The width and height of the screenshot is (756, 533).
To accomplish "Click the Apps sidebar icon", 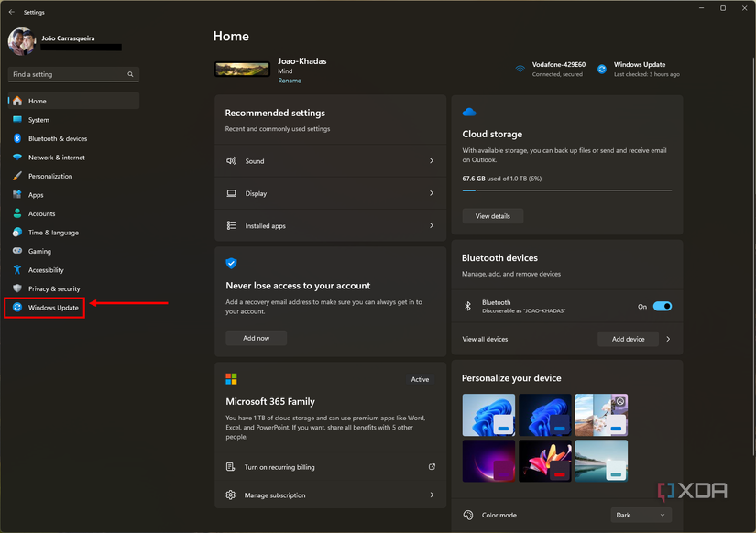I will pyautogui.click(x=17, y=195).
